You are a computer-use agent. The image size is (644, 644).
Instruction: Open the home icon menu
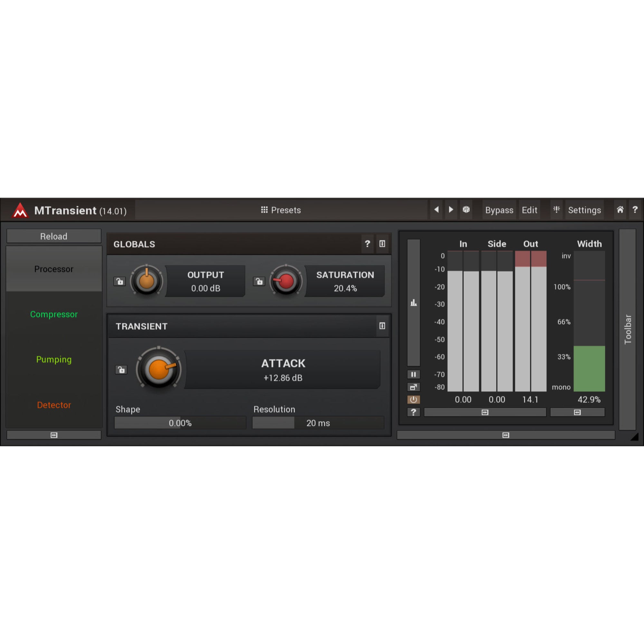point(620,210)
